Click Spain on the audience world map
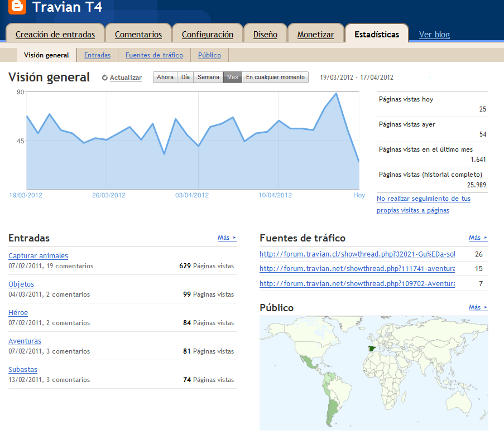 point(372,349)
